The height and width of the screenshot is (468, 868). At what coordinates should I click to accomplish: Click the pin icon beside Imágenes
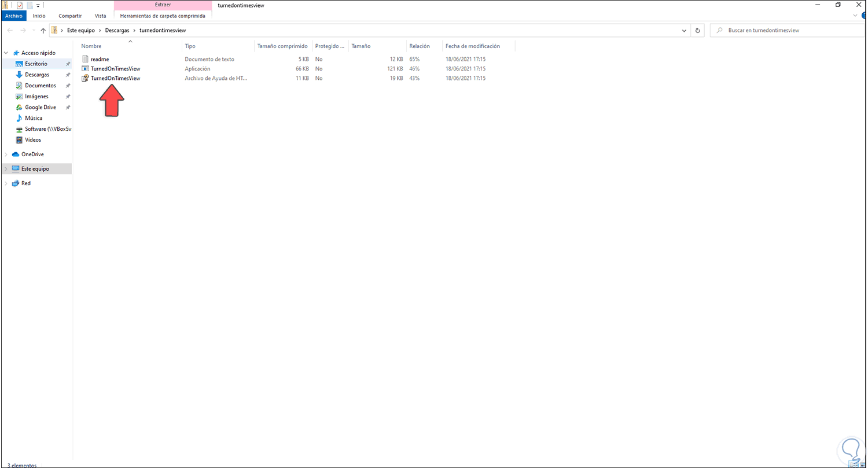(68, 97)
